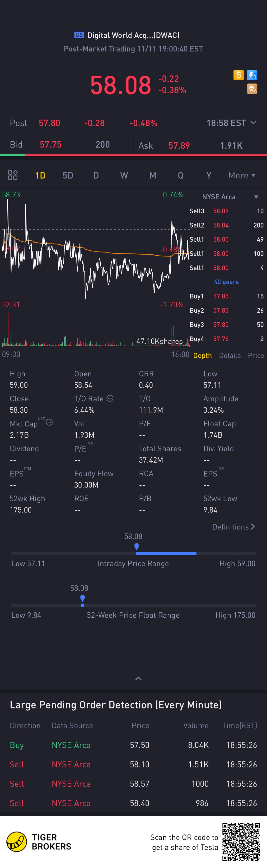This screenshot has width=267, height=868.
Task: Tap the Post price 57.80
Action: click(50, 123)
